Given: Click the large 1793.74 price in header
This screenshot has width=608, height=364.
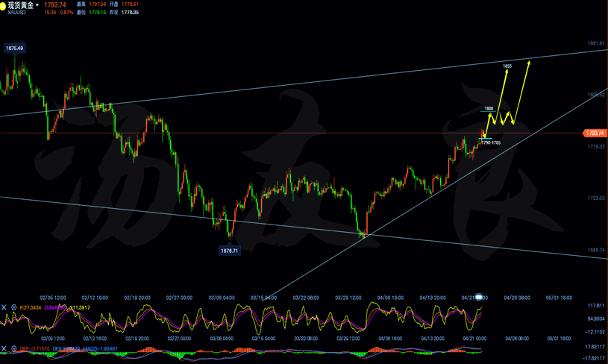Looking at the screenshot, I should (x=56, y=5).
